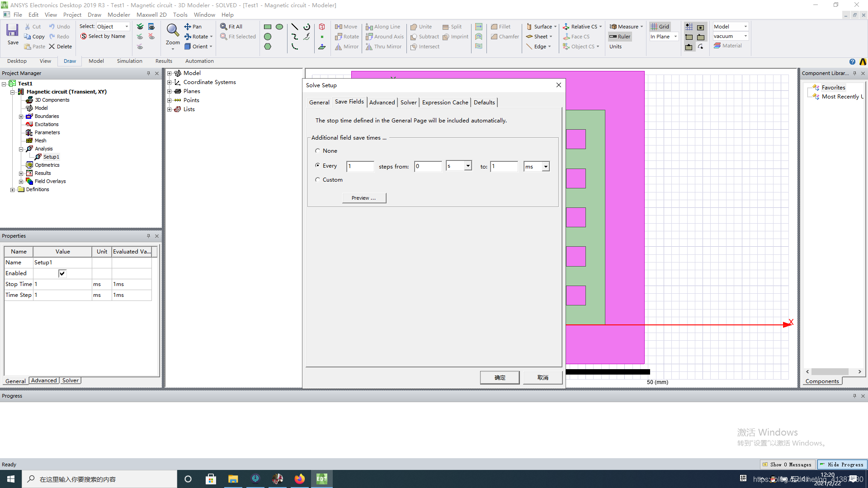Expand the Coordinate Systems tree node

pyautogui.click(x=170, y=82)
